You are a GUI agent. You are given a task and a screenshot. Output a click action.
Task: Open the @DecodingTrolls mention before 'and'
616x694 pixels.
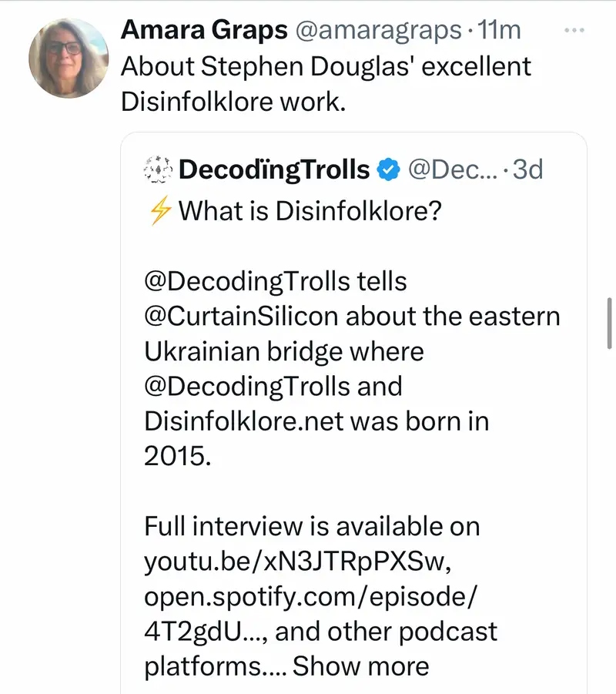click(x=246, y=385)
